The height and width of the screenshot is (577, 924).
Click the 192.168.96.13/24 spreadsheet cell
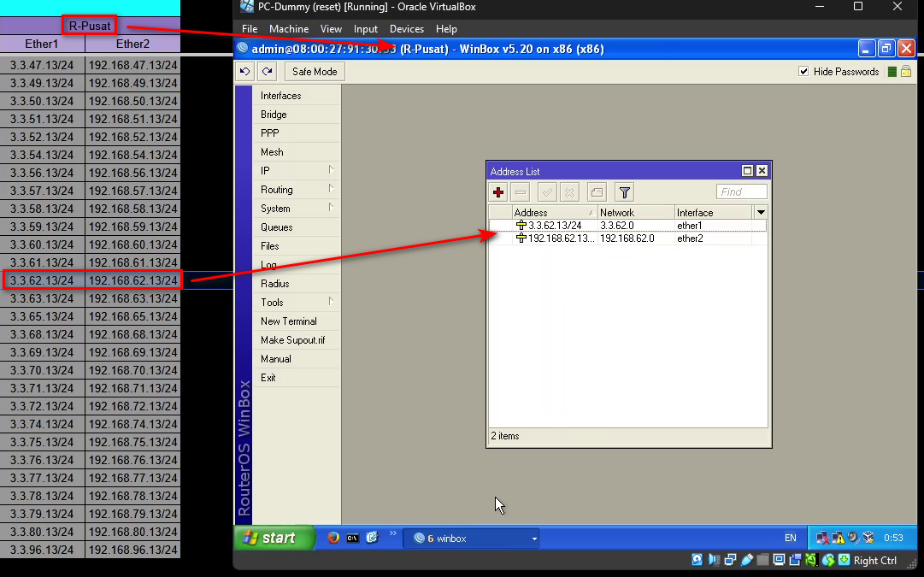point(133,550)
